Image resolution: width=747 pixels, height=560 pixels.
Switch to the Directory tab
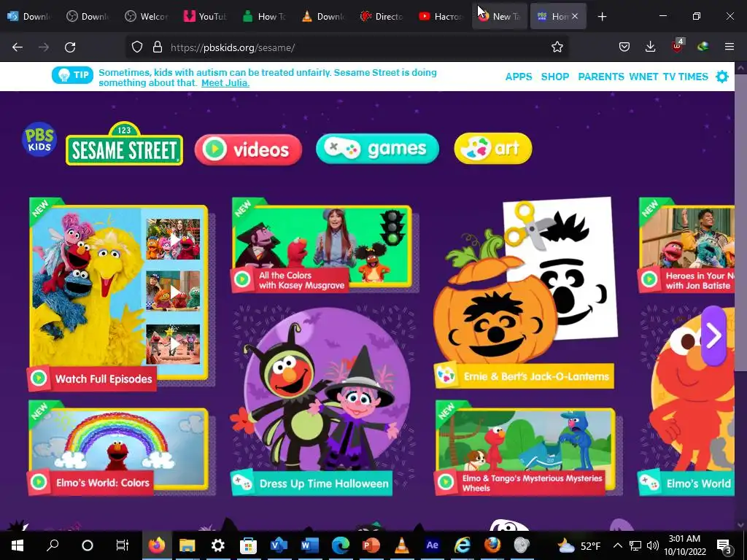382,17
